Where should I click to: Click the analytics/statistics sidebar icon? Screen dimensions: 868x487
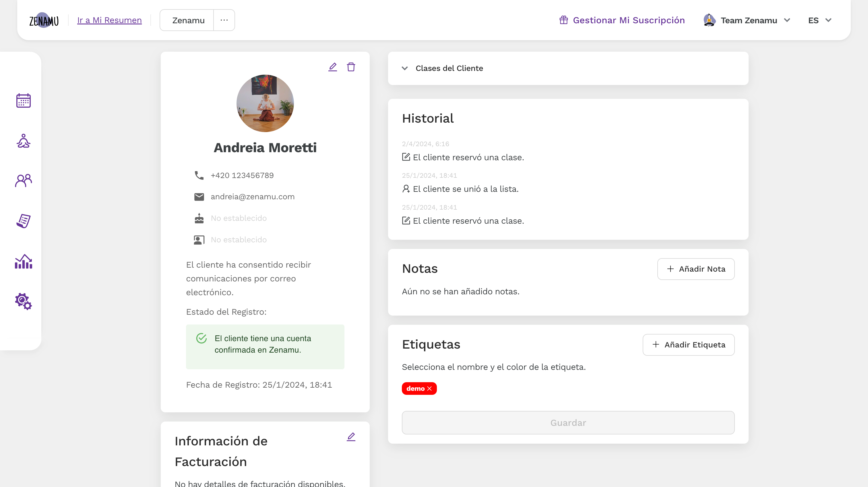23,261
